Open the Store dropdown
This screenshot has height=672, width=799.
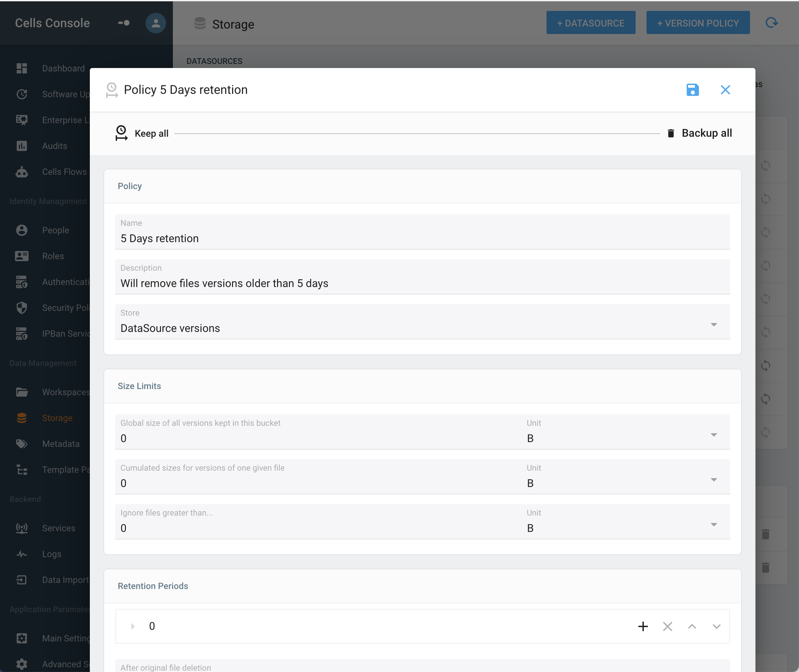(422, 322)
